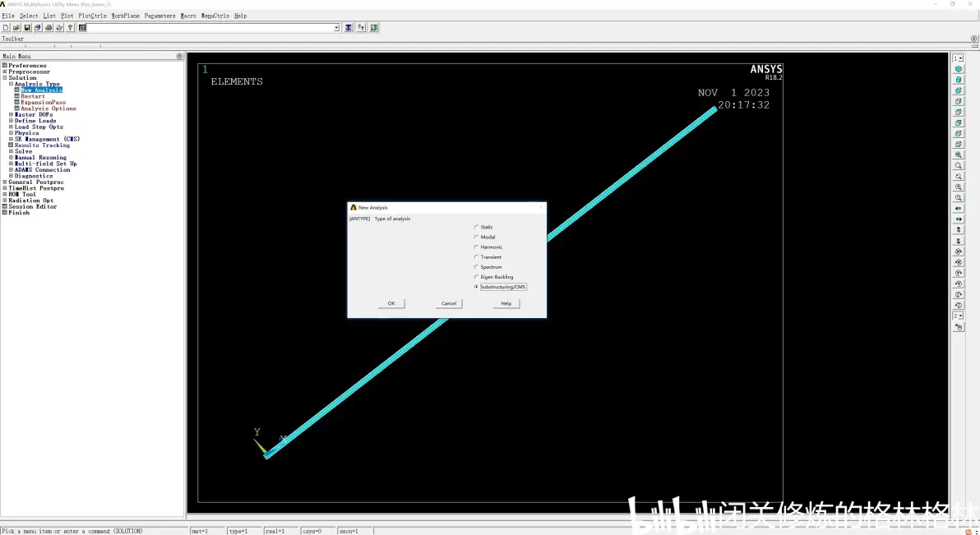This screenshot has height=535, width=980.
Task: Click the Pan Model Up arrow icon
Action: pos(958,230)
